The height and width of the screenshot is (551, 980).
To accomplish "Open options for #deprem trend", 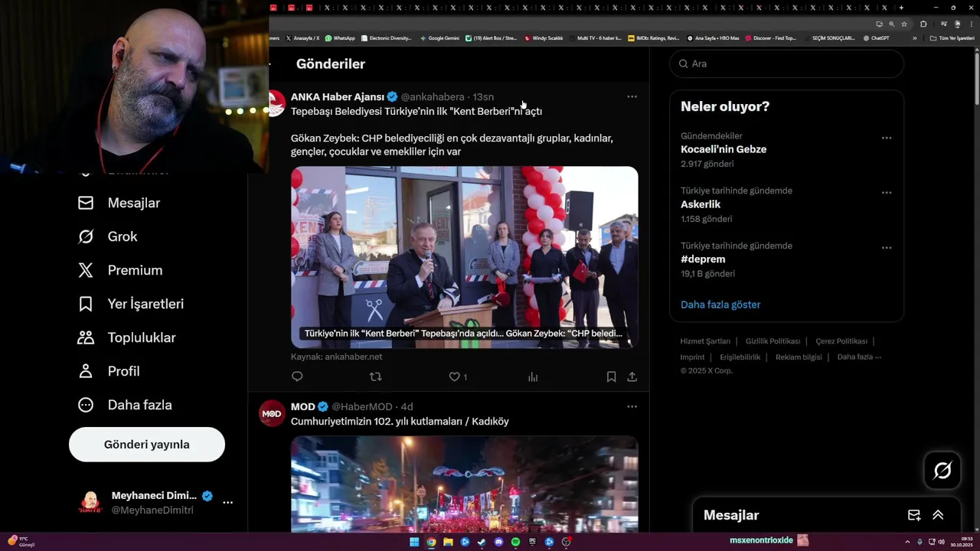I will tap(886, 248).
